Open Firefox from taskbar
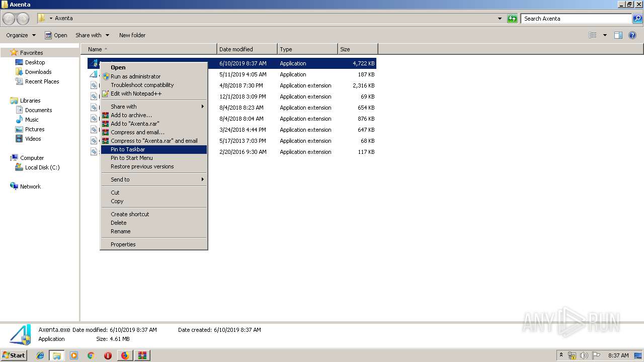Viewport: 644px width, 362px height. tap(125, 355)
